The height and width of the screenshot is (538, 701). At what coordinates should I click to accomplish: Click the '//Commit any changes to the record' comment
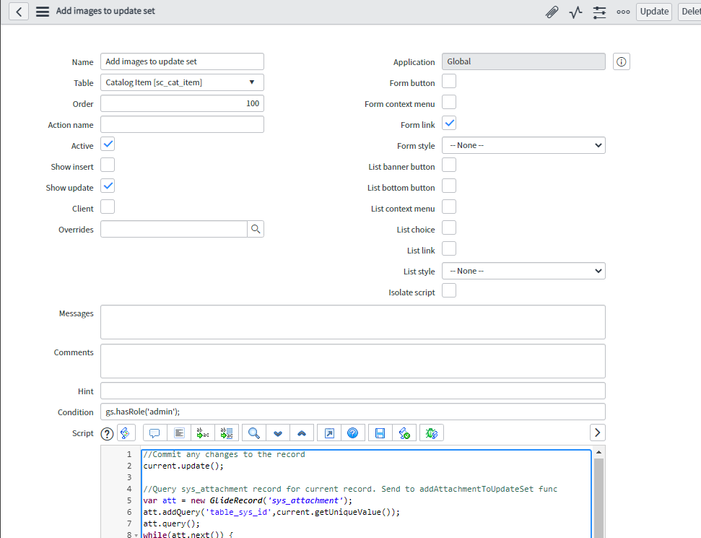click(x=224, y=454)
